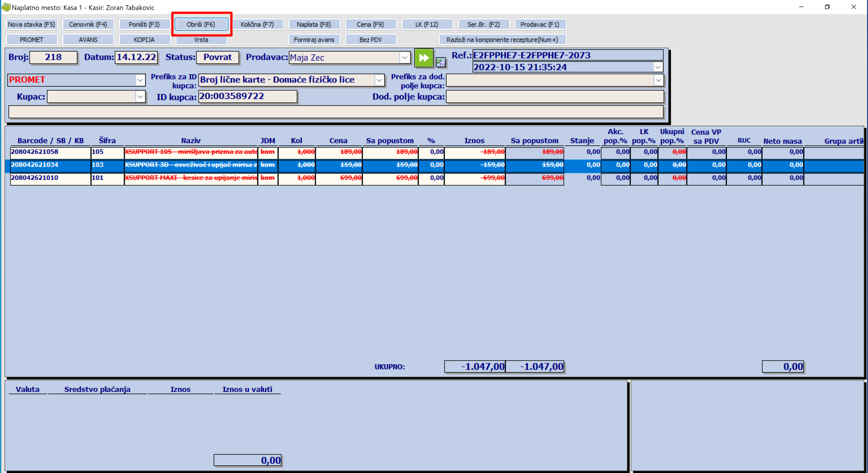Click the Broj field showing 218
Screen dimensions: 868x473
(x=53, y=57)
